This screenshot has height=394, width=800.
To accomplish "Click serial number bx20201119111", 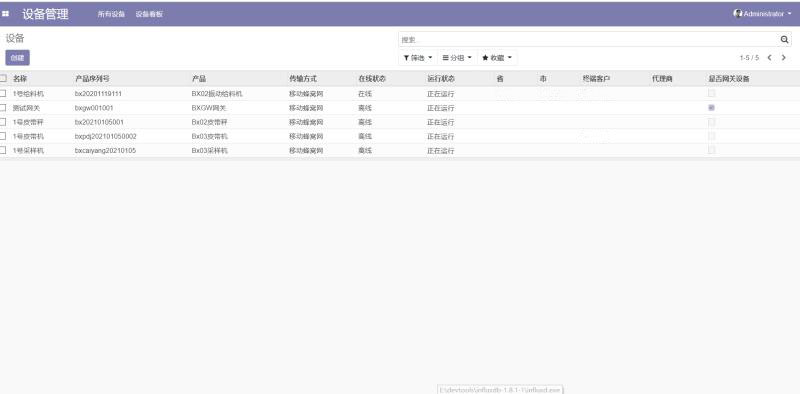I will point(98,94).
